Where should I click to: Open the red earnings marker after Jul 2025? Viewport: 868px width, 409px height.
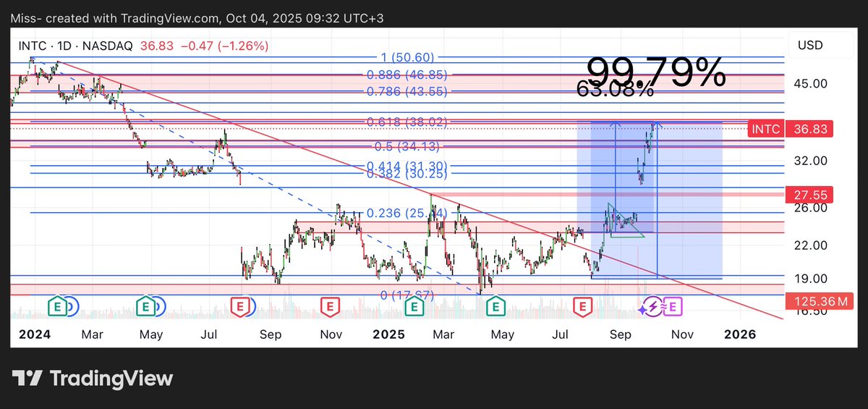point(582,306)
